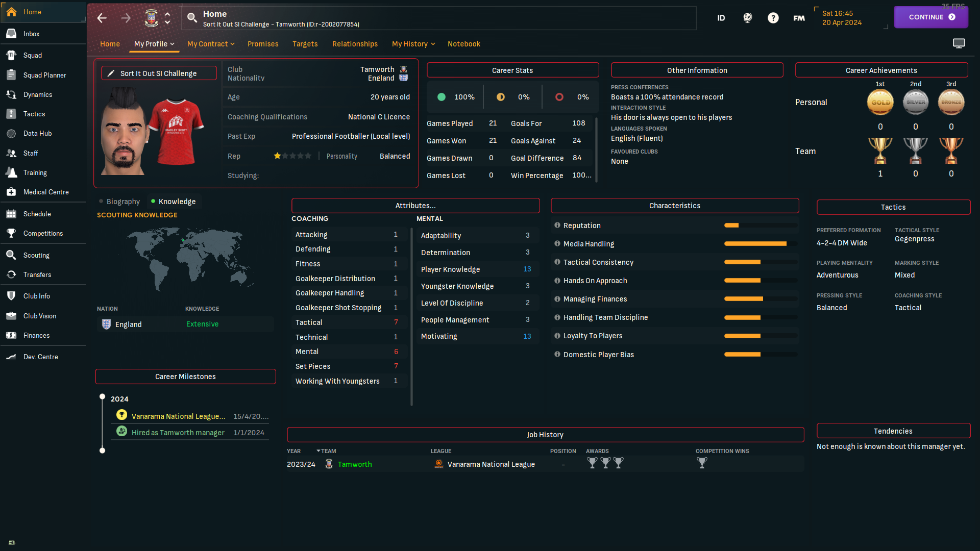The image size is (980, 551).
Task: Open the Career Milestones header
Action: pyautogui.click(x=185, y=377)
